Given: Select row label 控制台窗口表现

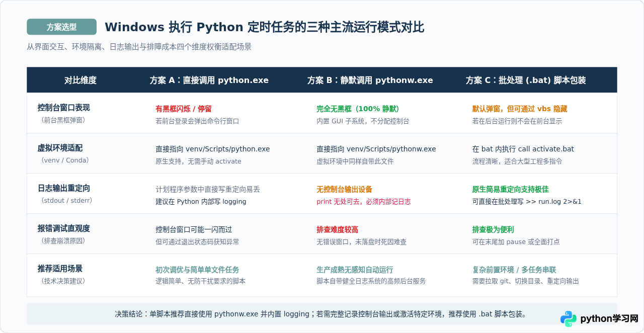Looking at the screenshot, I should [63, 108].
